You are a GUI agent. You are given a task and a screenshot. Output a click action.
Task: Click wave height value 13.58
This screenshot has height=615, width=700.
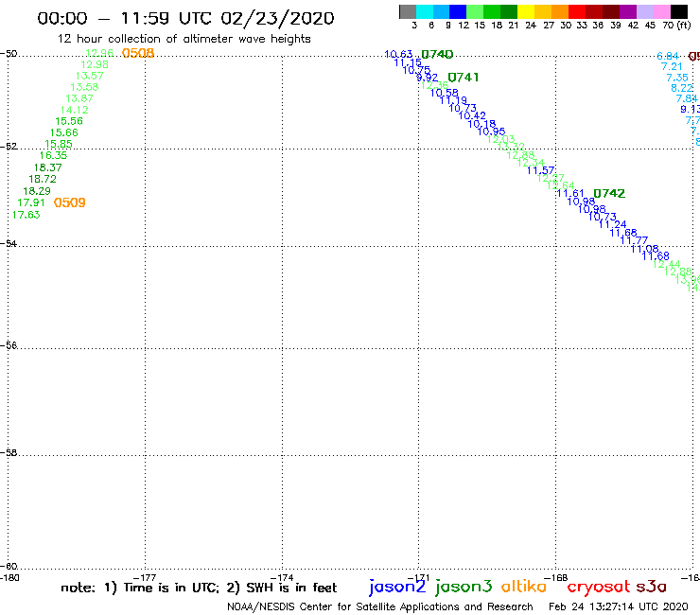click(x=84, y=87)
